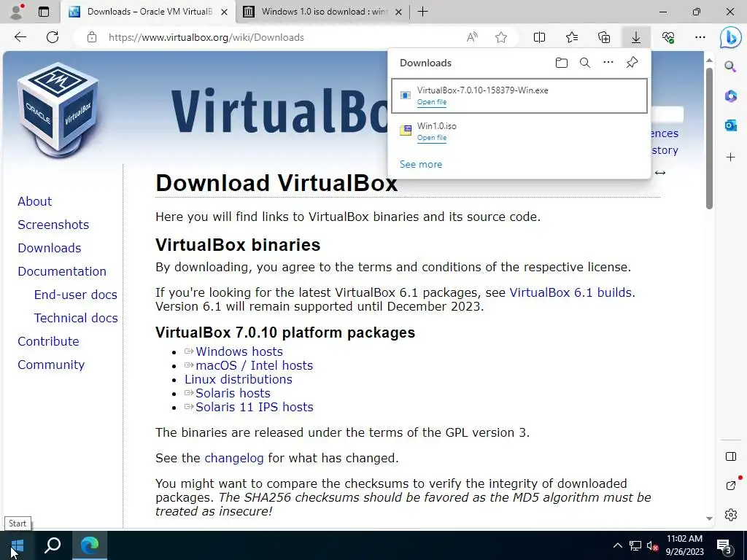Screen dimensions: 747x560
Task: Click the browser Back arrow
Action: (20, 37)
